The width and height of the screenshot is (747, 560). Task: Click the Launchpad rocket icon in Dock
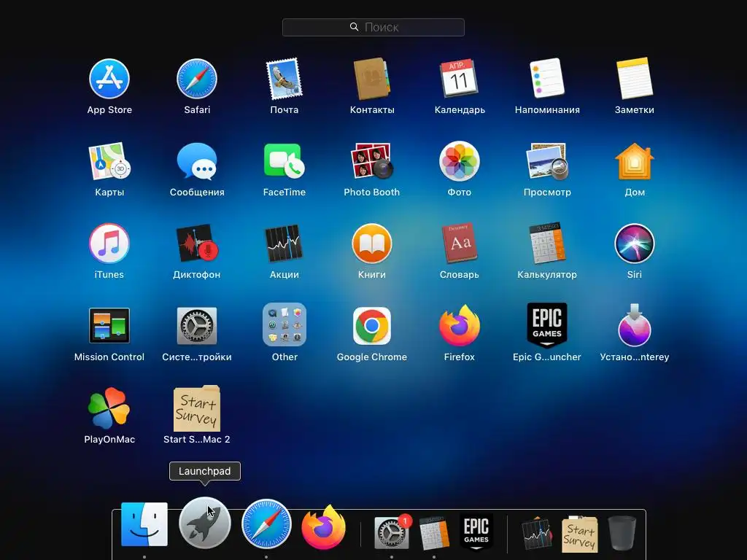pyautogui.click(x=205, y=523)
